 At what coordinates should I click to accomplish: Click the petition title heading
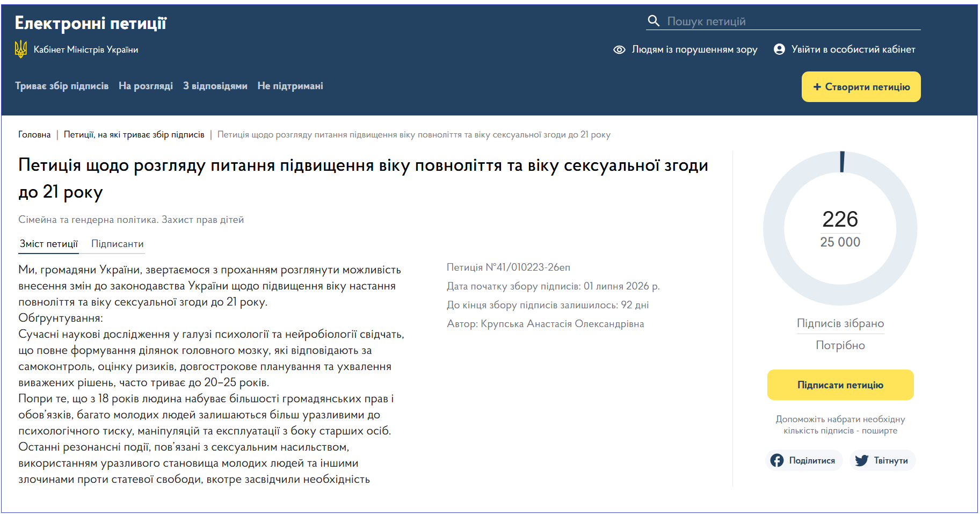[x=363, y=178]
